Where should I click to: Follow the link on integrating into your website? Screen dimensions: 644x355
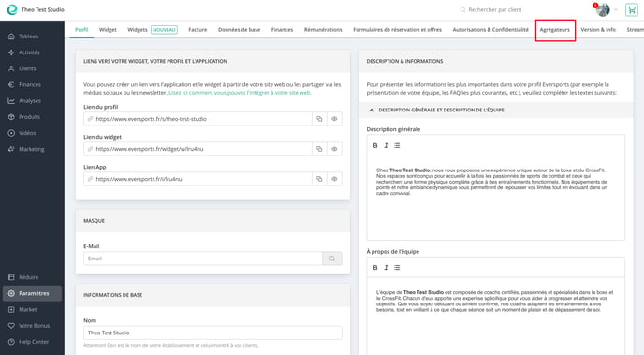(x=240, y=93)
